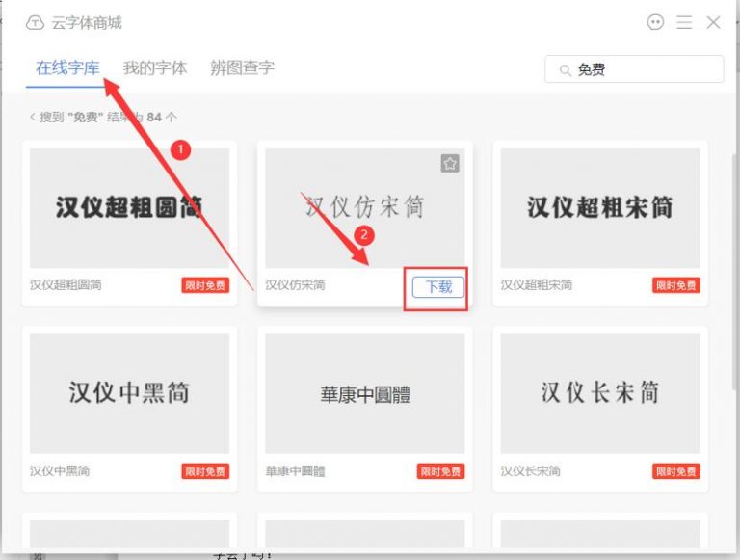Open the 辨图查字 tab
Image resolution: width=740 pixels, height=560 pixels.
(242, 68)
